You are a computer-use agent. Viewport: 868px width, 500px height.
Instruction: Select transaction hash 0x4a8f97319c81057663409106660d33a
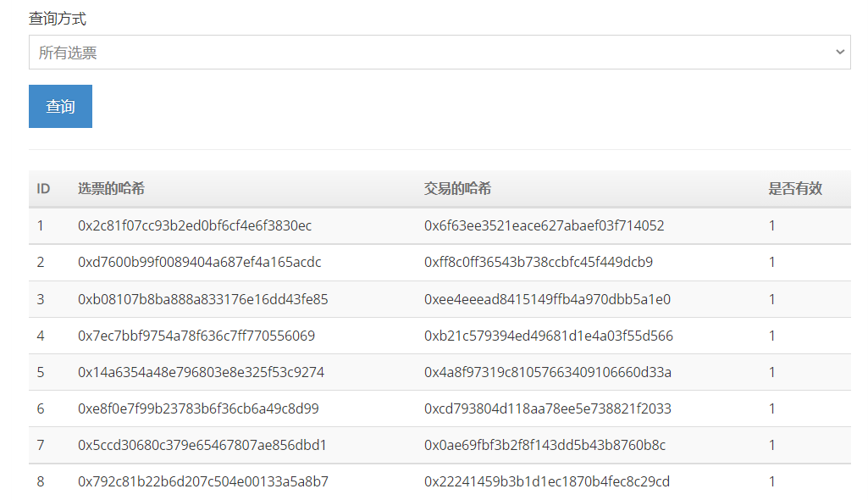click(548, 372)
